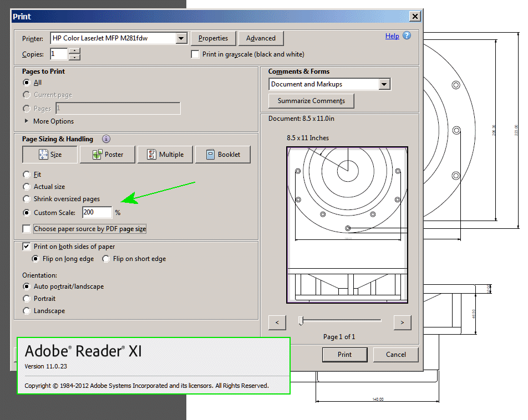Open Advanced print settings
Viewport: 528px width, 420px height.
pos(261,38)
